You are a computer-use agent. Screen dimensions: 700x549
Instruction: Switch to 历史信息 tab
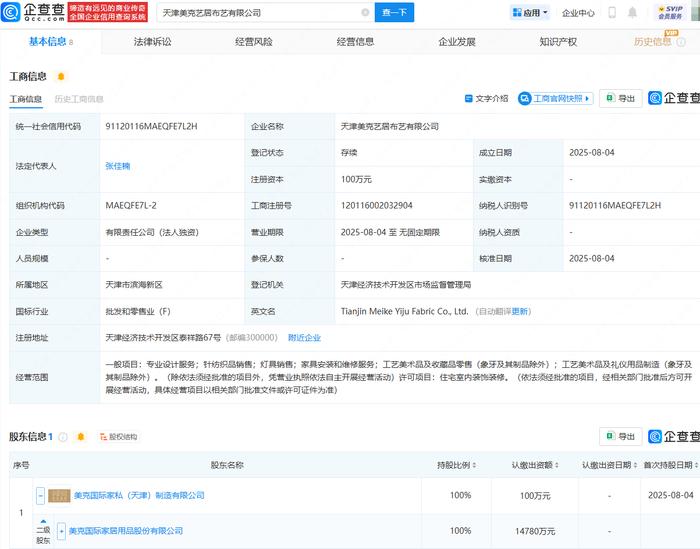coord(652,42)
